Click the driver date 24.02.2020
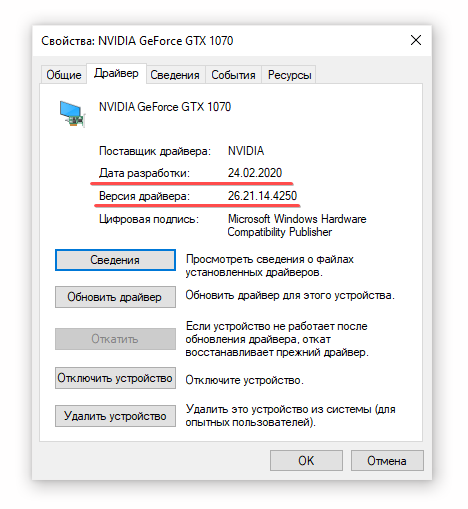This screenshot has height=509, width=468. (255, 173)
